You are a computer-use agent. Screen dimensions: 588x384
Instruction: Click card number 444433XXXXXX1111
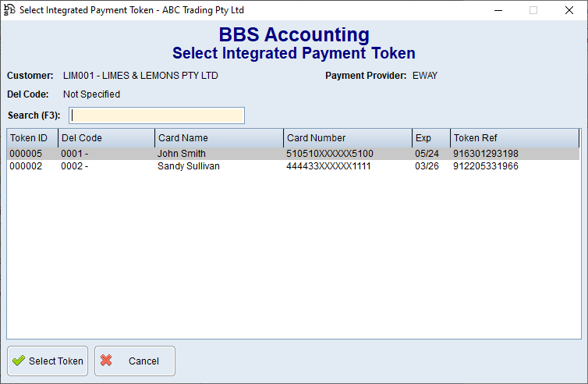pos(328,166)
